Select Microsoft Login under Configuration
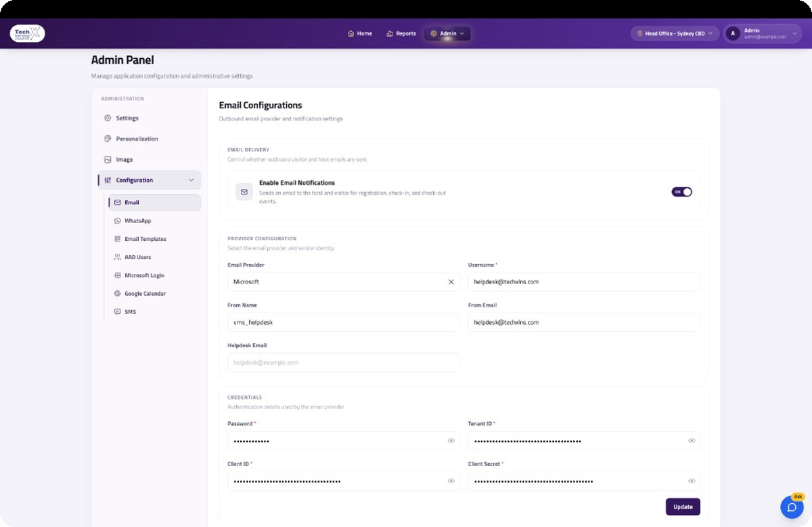 155,275
